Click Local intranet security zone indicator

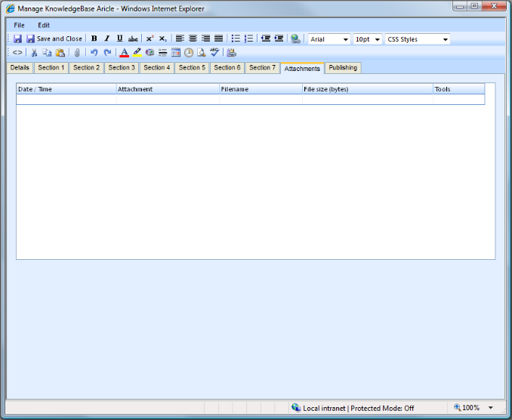353,408
